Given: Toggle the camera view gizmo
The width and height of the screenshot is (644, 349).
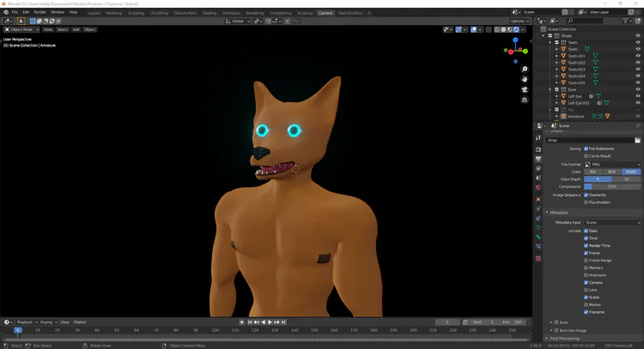Looking at the screenshot, I should tap(525, 89).
